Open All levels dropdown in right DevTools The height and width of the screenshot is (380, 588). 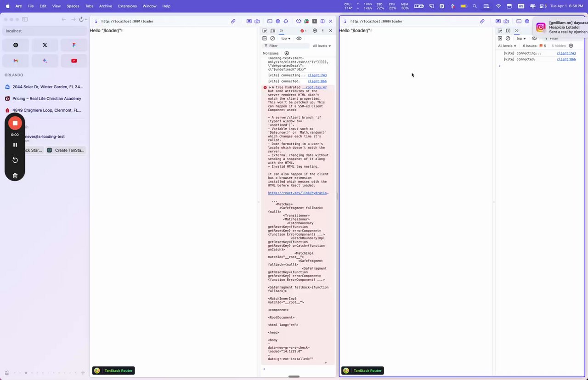pos(507,46)
